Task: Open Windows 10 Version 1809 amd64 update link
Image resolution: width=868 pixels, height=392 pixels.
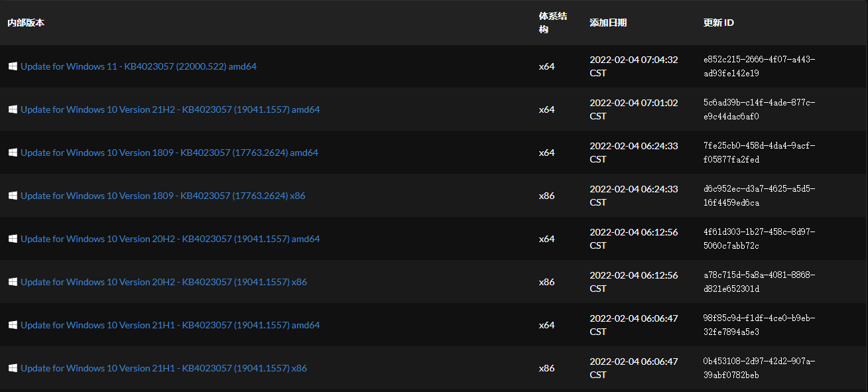Action: tap(169, 153)
